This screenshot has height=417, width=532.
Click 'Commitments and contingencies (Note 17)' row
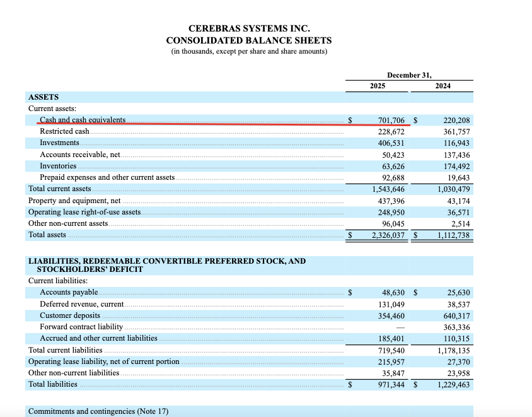coord(249,411)
